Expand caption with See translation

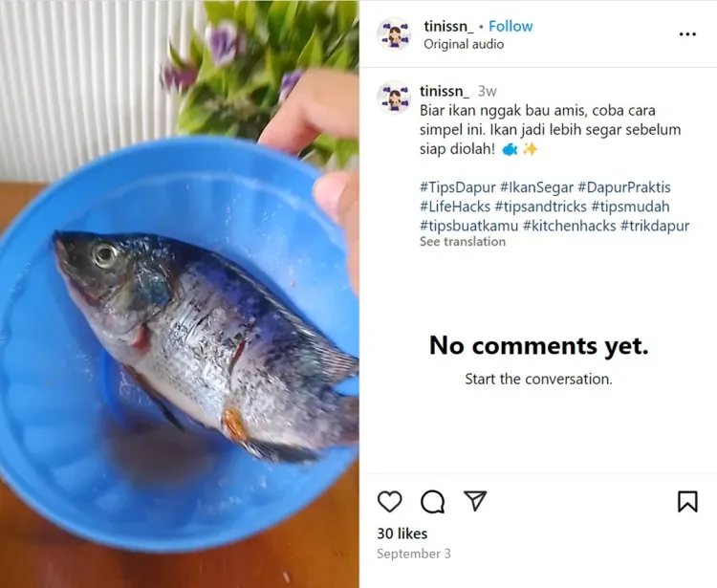coord(463,242)
